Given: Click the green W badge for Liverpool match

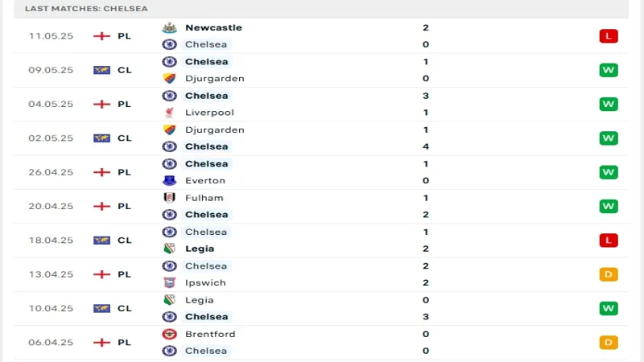Looking at the screenshot, I should click(608, 104).
